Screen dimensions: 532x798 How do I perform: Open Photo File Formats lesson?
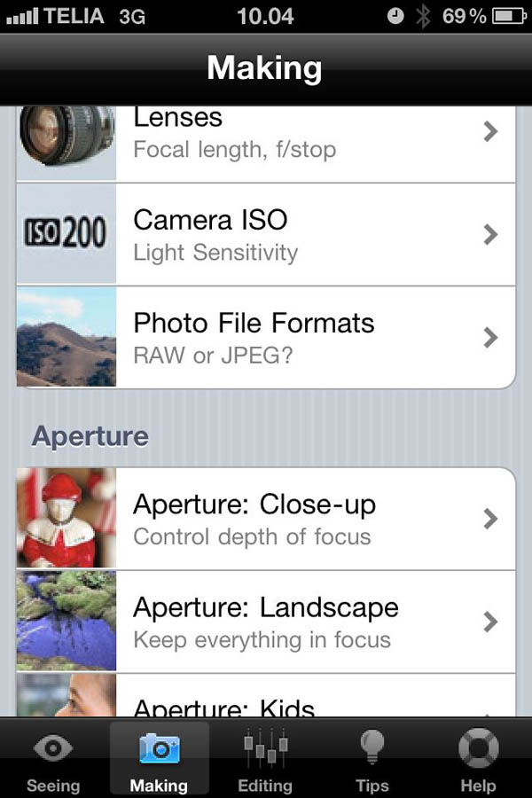(x=266, y=338)
